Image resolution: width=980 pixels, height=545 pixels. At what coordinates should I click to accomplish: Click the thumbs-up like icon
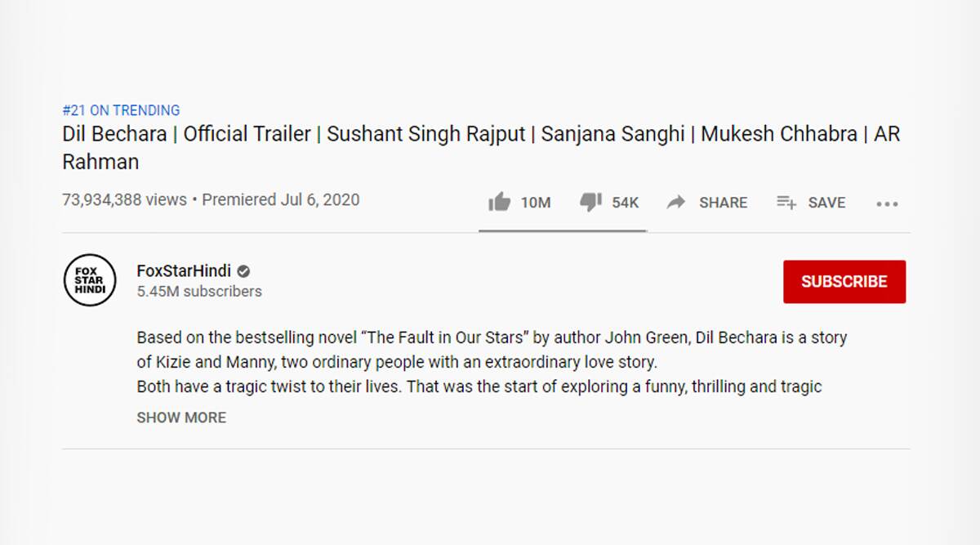499,202
